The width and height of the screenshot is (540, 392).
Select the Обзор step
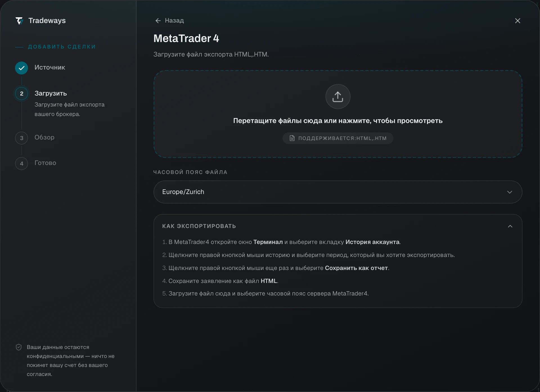click(x=44, y=138)
